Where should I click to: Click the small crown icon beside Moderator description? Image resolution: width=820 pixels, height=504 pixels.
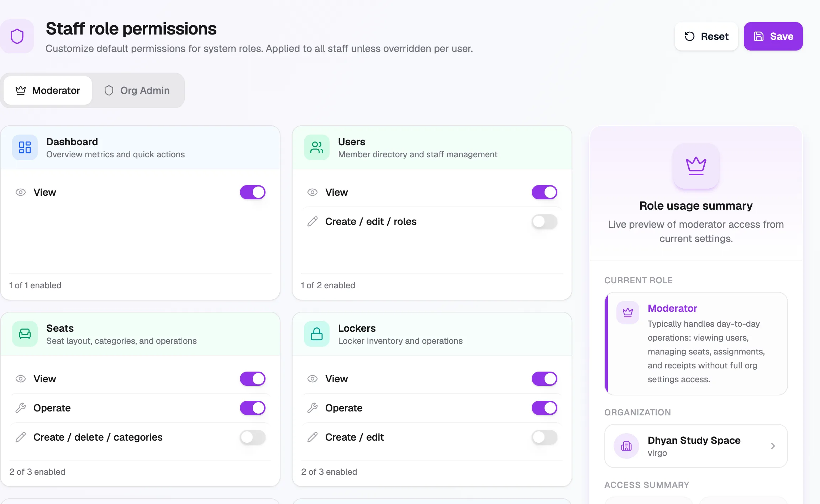click(x=628, y=313)
